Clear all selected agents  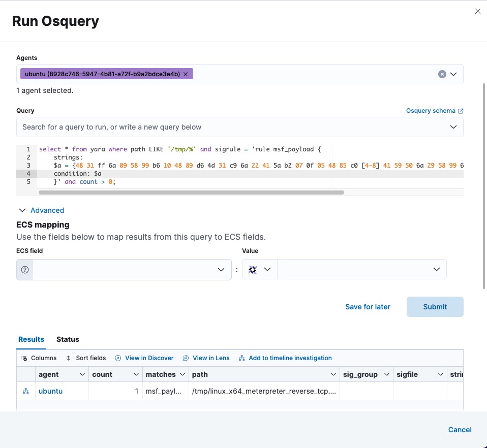[442, 74]
